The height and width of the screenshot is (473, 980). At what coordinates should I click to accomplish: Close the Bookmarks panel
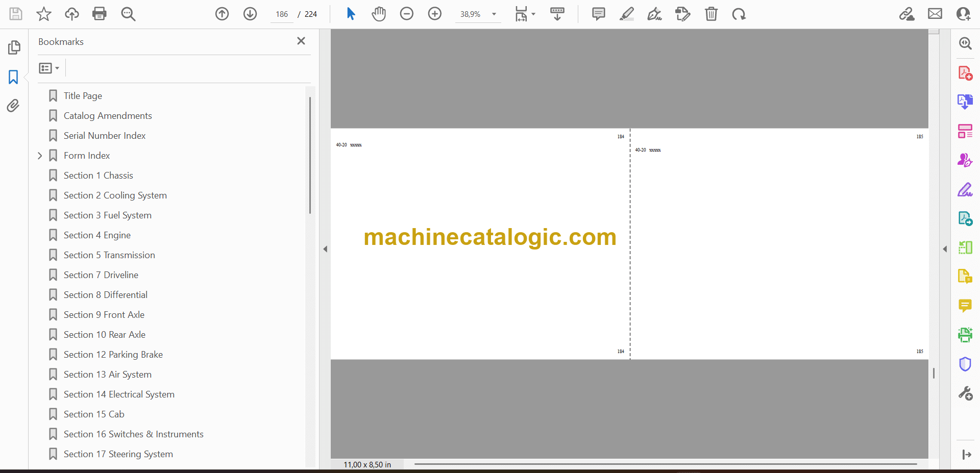[x=301, y=41]
